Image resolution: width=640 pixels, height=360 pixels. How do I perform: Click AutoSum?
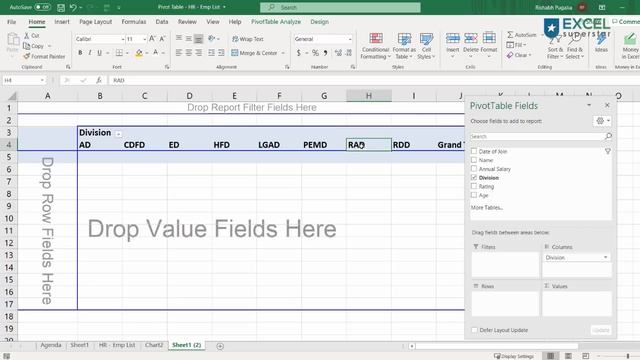click(522, 35)
